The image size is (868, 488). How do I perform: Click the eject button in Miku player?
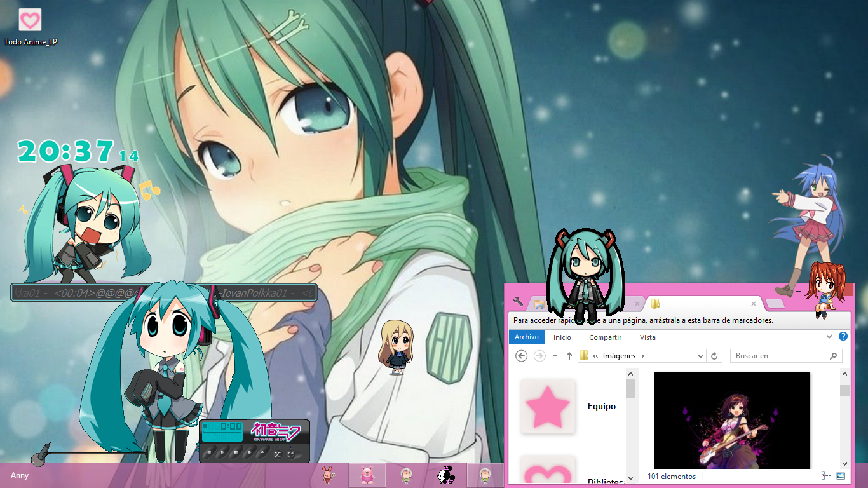coord(262,452)
